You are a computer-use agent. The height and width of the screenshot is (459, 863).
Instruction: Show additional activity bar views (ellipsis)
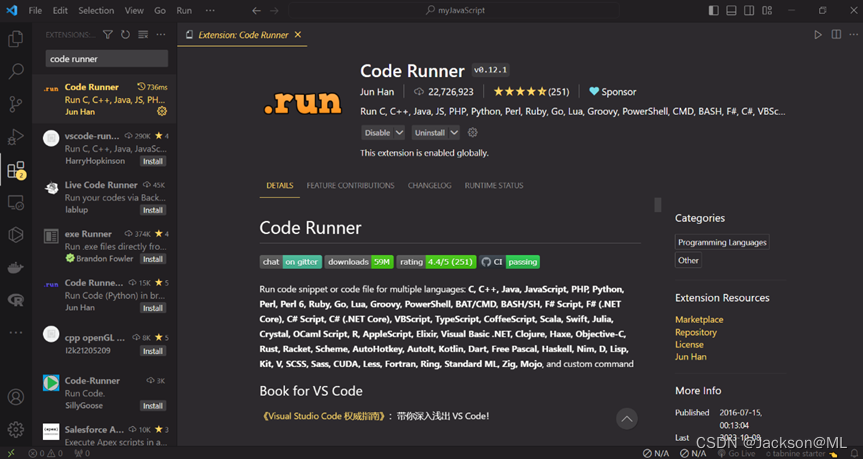coord(15,332)
